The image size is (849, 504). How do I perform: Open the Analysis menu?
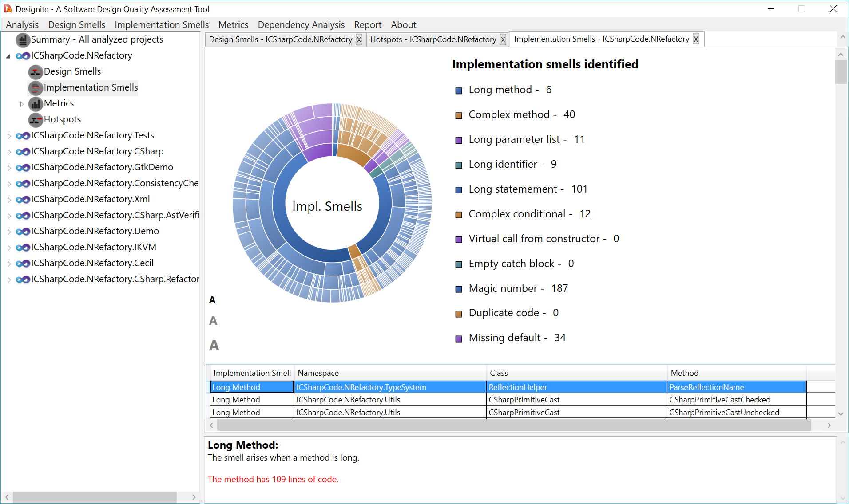pyautogui.click(x=22, y=25)
